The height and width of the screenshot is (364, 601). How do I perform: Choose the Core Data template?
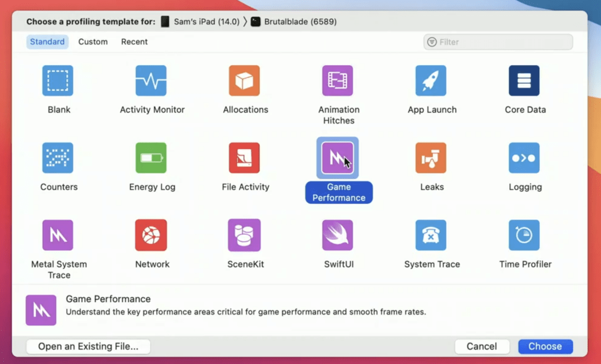tap(524, 81)
